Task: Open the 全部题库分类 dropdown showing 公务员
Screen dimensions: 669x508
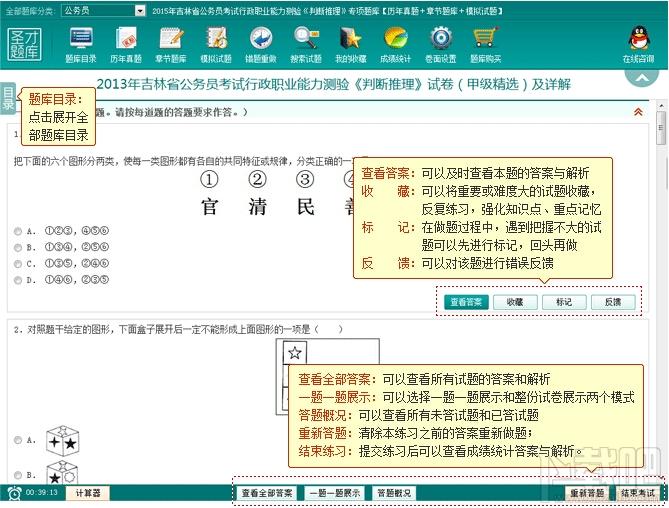Action: tap(104, 11)
